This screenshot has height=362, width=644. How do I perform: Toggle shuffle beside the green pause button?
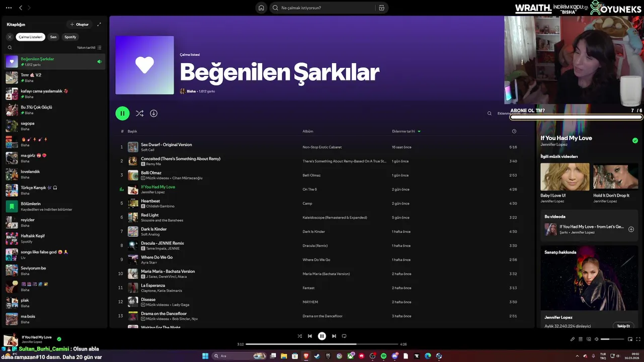[139, 113]
